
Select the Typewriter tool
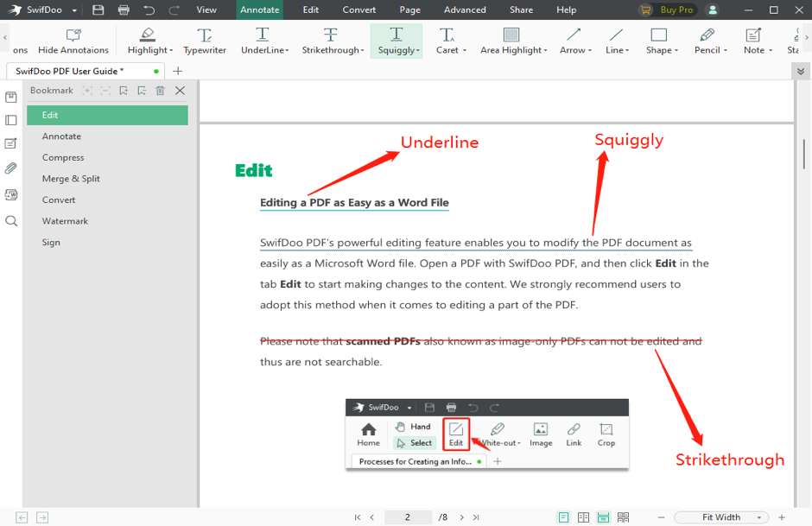205,41
